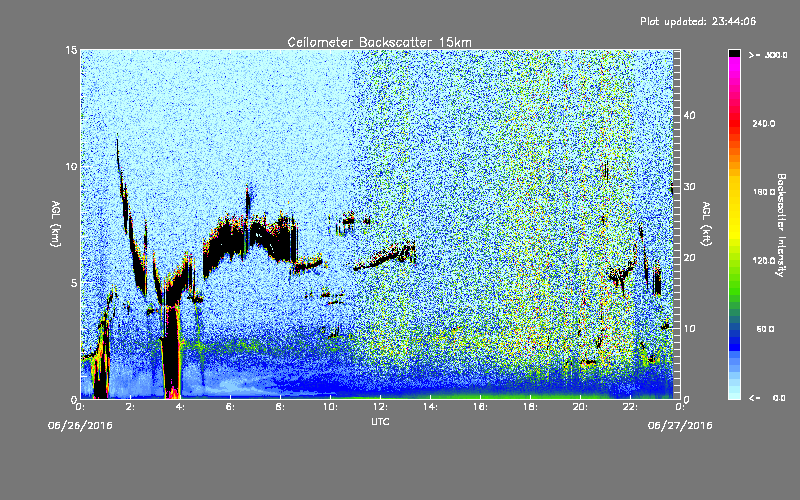800x500 pixels.
Task: Click the "Plot updated: 23:44:06" timestamp text
Action: click(x=698, y=21)
